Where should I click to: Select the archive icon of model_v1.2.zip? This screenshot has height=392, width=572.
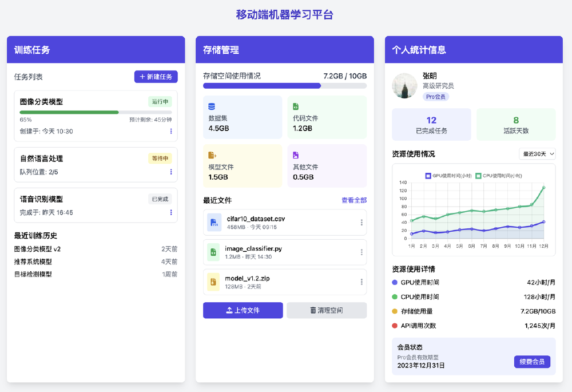pos(213,282)
